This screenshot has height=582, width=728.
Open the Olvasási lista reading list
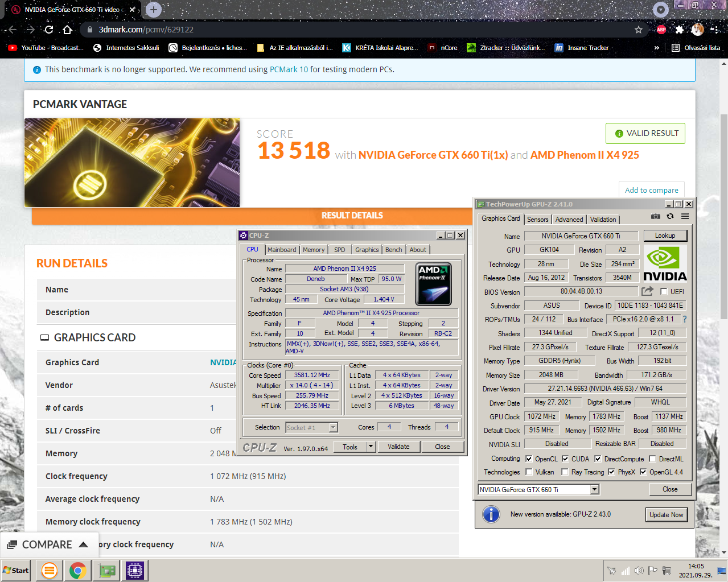[x=696, y=48]
